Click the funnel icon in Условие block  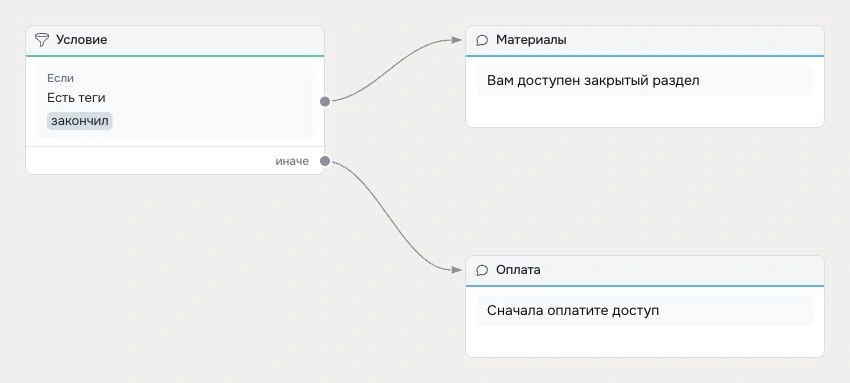tap(42, 40)
